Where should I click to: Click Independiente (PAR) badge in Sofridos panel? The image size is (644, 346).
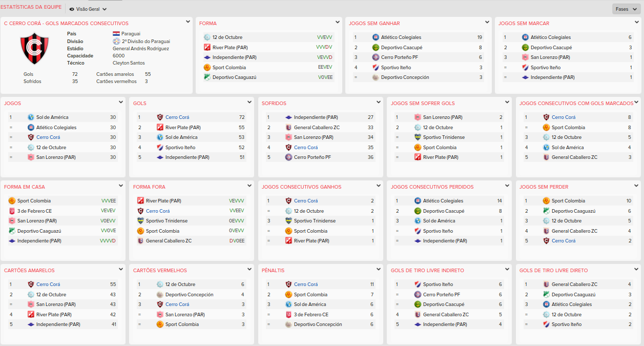click(x=288, y=117)
